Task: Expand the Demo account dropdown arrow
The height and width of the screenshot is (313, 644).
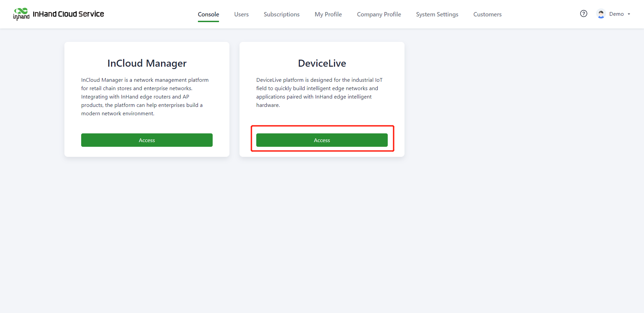Action: point(629,14)
